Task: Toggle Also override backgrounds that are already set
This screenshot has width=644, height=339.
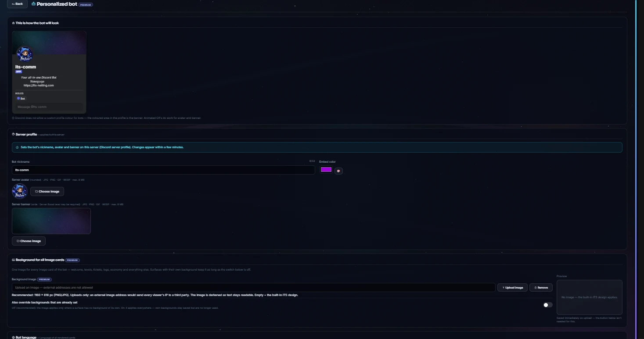Action: coord(548,305)
